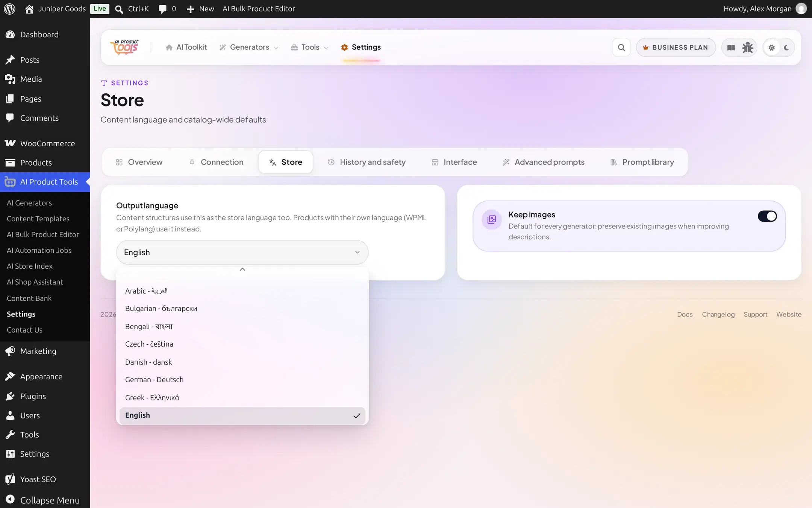The height and width of the screenshot is (508, 812).
Task: Click the Keep images picture icon
Action: [491, 219]
